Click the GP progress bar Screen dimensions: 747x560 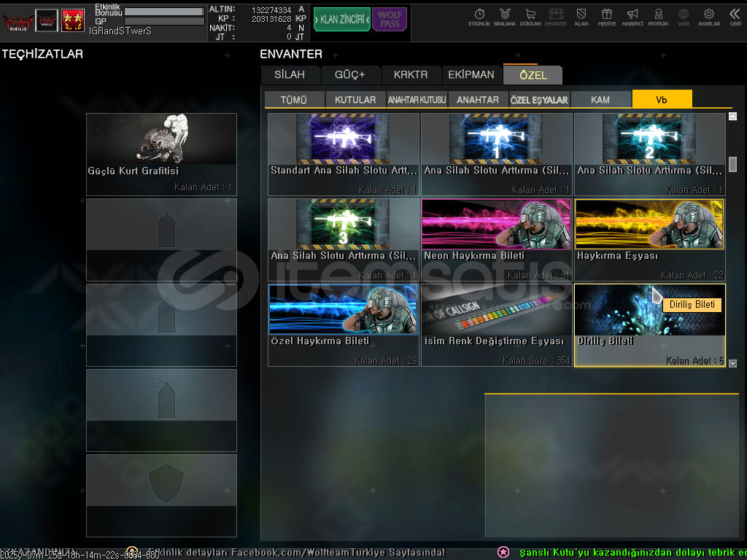point(164,21)
